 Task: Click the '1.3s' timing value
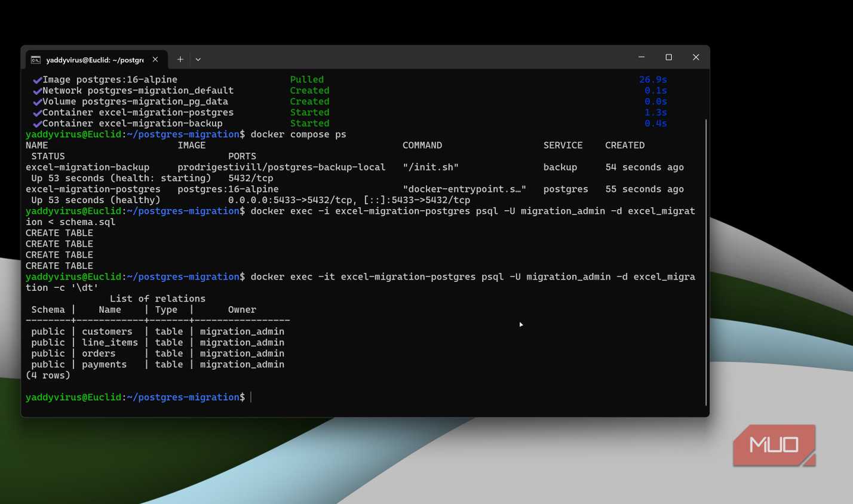click(x=656, y=112)
